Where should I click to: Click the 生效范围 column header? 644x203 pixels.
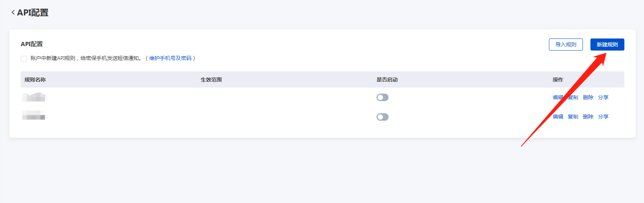(211, 80)
